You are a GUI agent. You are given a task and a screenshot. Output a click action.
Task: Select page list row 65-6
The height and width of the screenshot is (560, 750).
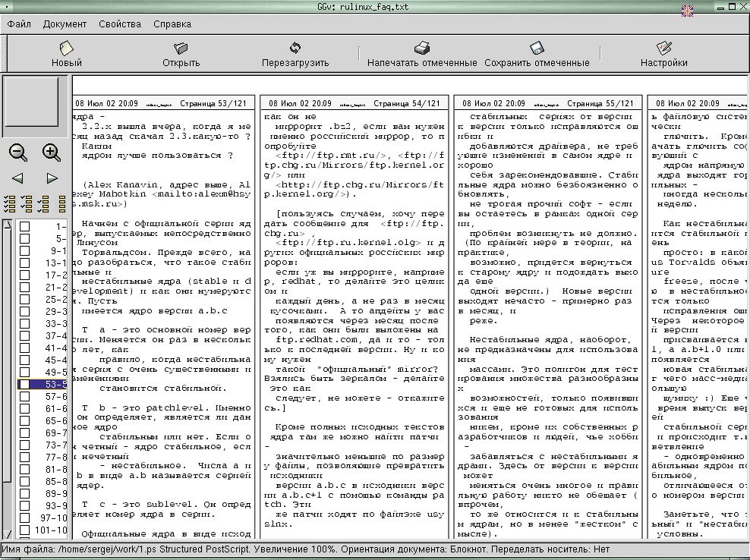(x=42, y=421)
